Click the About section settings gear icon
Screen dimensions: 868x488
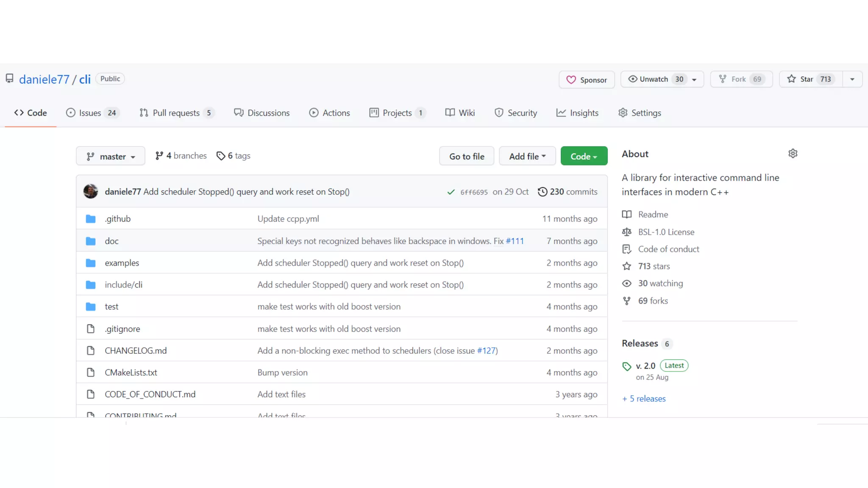(793, 154)
